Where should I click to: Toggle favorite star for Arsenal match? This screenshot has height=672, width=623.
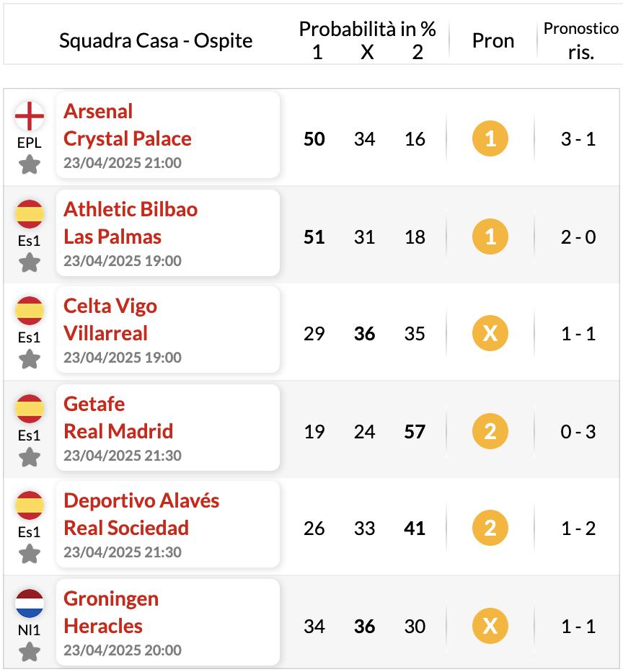(30, 164)
